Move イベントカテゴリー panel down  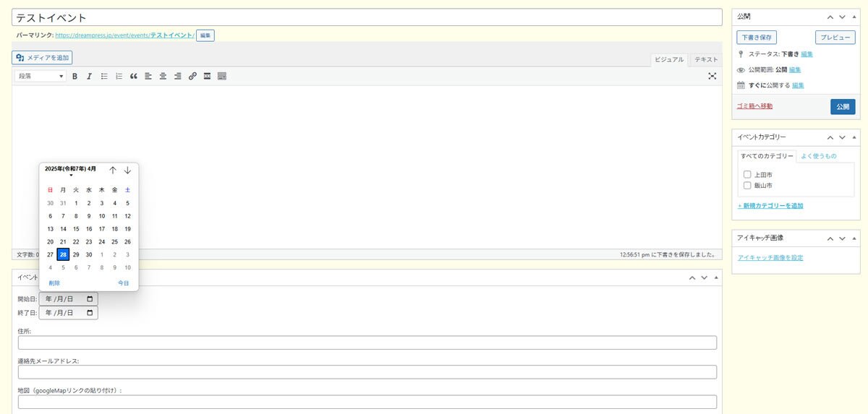click(842, 137)
